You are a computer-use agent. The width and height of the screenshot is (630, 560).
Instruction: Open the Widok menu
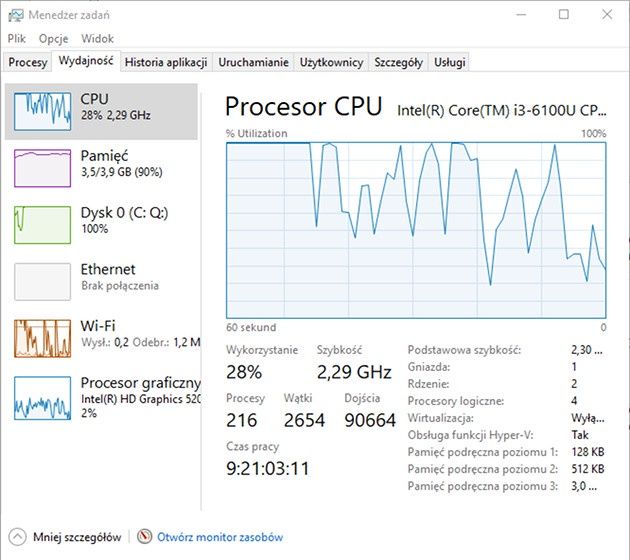(x=97, y=39)
